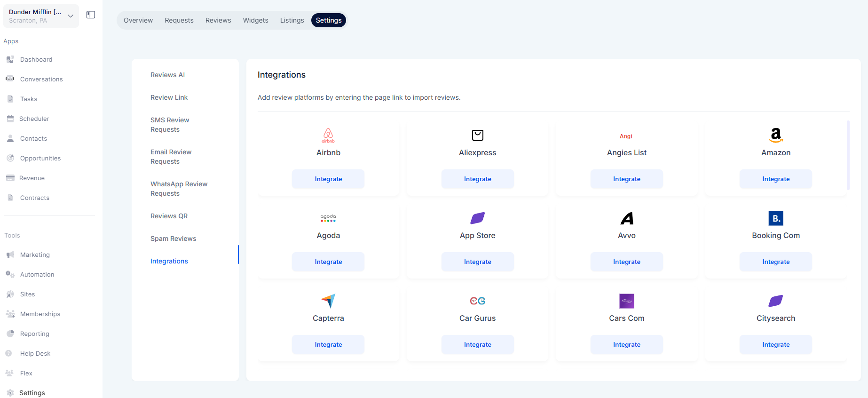Integrate App Store reviews

pyautogui.click(x=478, y=262)
